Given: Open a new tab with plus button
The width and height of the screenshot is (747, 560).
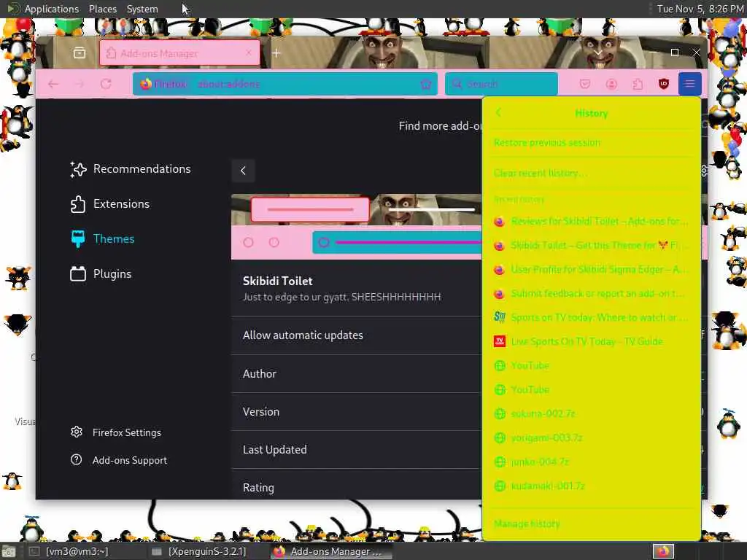Looking at the screenshot, I should [276, 52].
